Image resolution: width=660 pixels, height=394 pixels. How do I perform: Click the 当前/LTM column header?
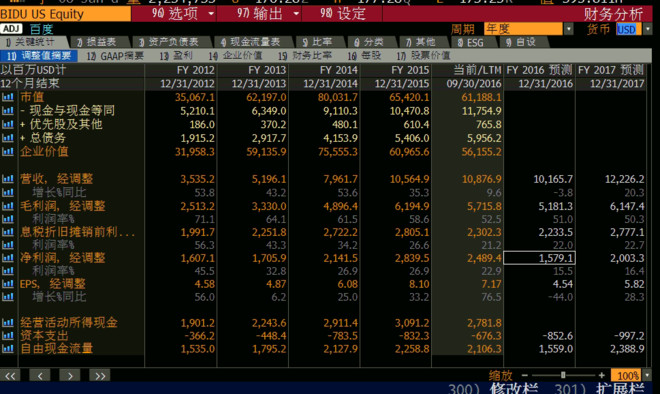[477, 70]
